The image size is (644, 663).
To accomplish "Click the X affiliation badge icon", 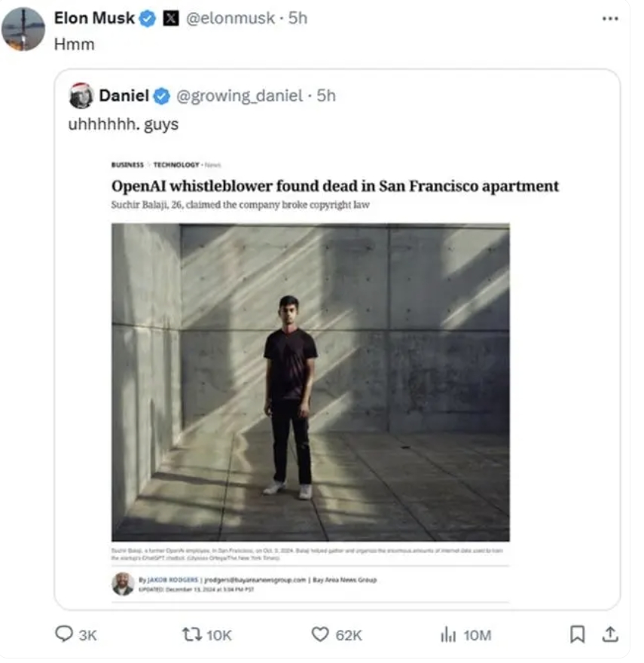I will (170, 19).
